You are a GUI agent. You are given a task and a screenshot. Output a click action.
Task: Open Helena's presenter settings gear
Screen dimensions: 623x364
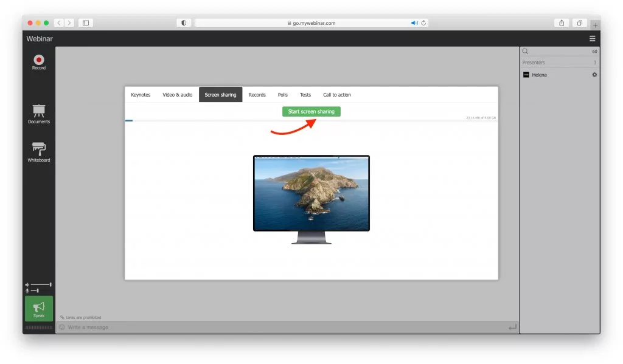pyautogui.click(x=594, y=75)
